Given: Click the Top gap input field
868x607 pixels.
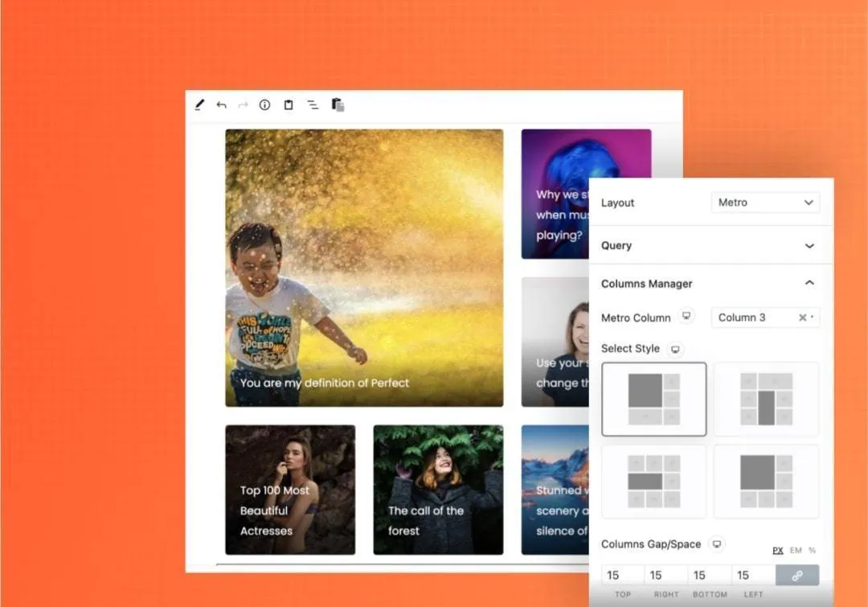Looking at the screenshot, I should [623, 575].
